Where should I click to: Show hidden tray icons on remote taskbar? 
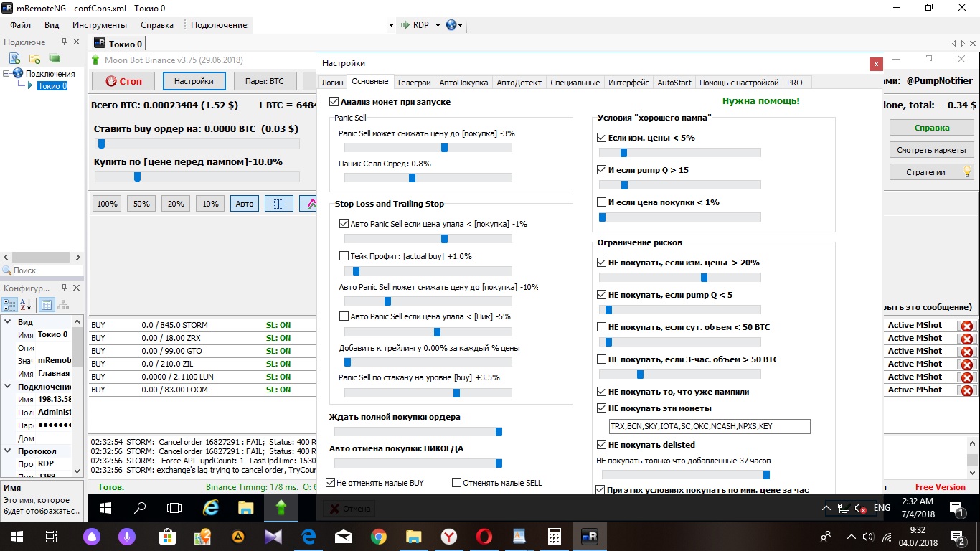coord(826,508)
